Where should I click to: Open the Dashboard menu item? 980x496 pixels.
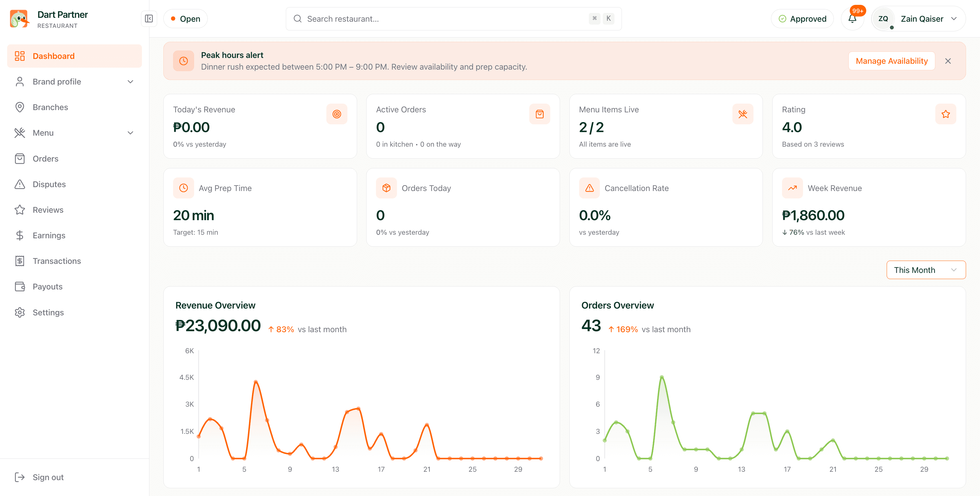[75, 56]
